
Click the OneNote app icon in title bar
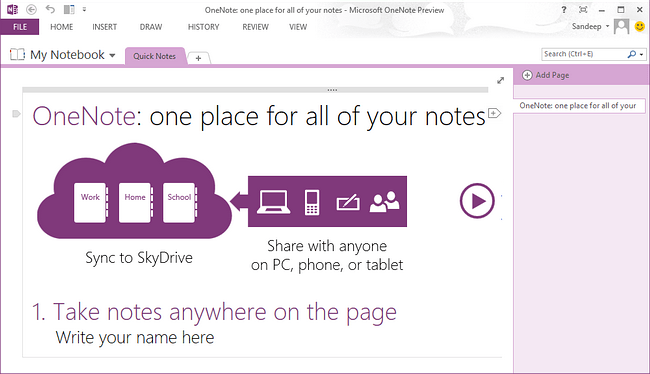coord(12,9)
